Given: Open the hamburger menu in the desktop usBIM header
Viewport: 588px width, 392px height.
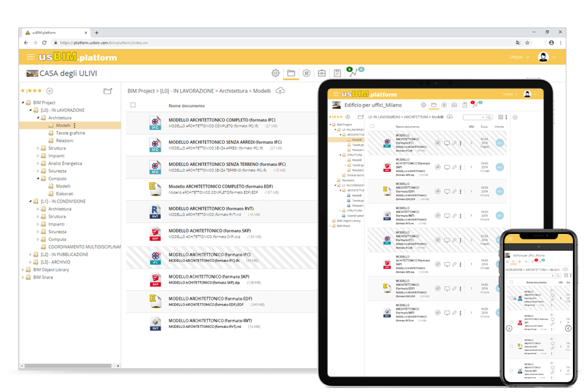Looking at the screenshot, I should pos(30,57).
